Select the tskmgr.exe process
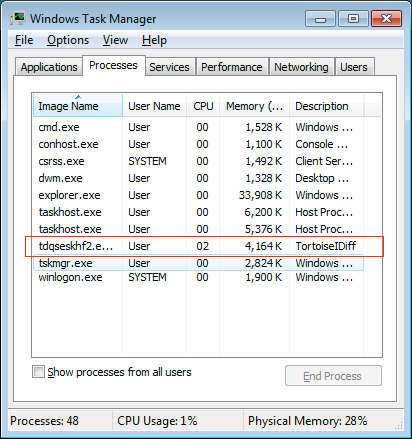 [x=198, y=263]
